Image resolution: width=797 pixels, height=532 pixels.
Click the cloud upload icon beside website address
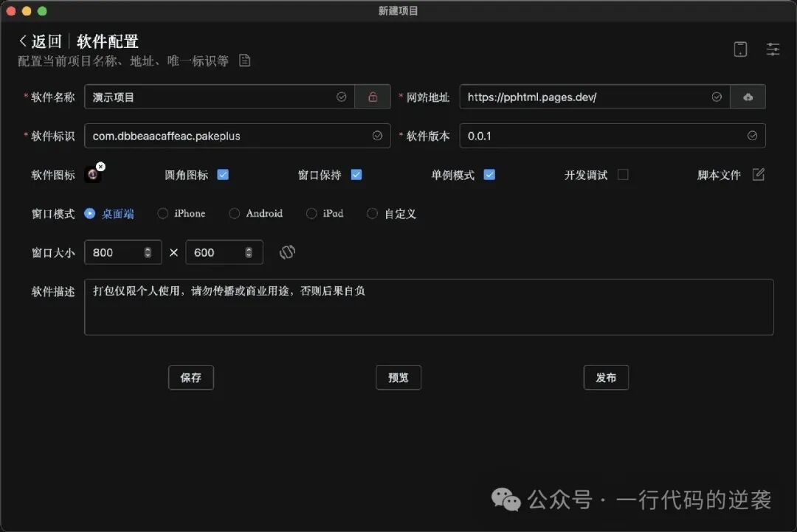coord(748,97)
